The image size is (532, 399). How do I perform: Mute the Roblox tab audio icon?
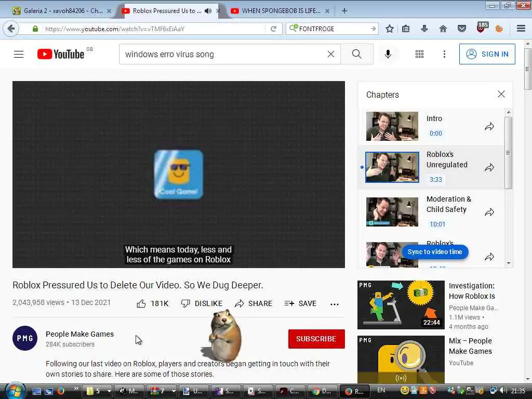click(x=208, y=11)
